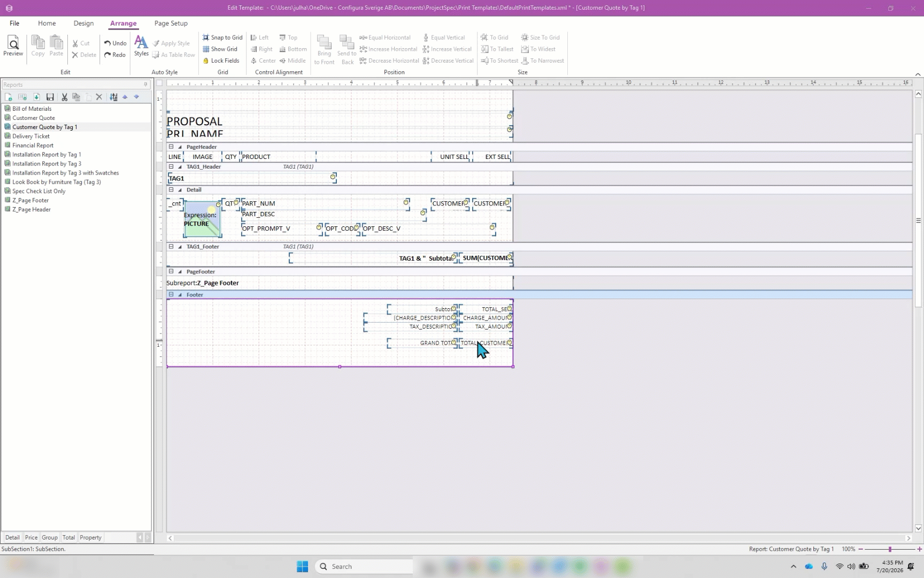Select the Financial Report item
Viewport: 924px width, 578px height.
pyautogui.click(x=33, y=145)
